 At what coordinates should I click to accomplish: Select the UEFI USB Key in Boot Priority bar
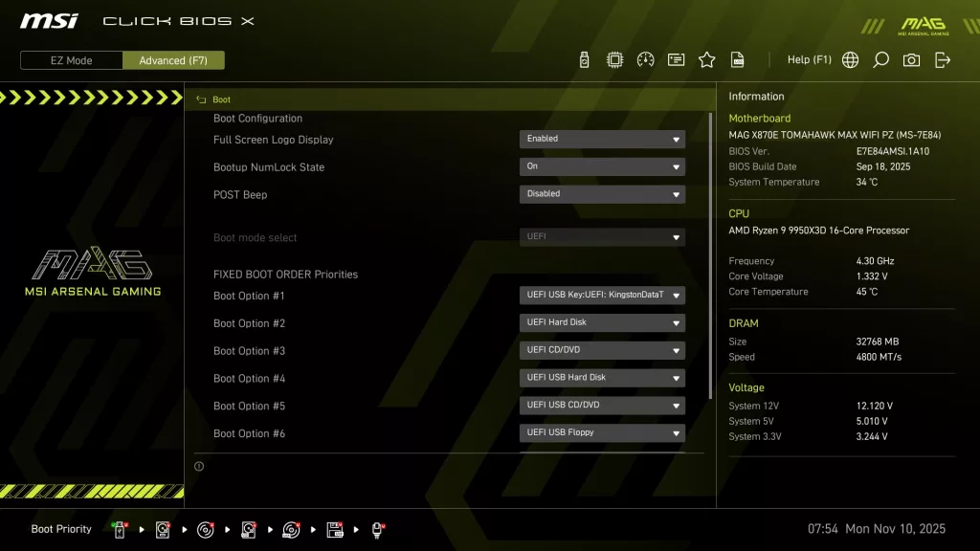[118, 528]
